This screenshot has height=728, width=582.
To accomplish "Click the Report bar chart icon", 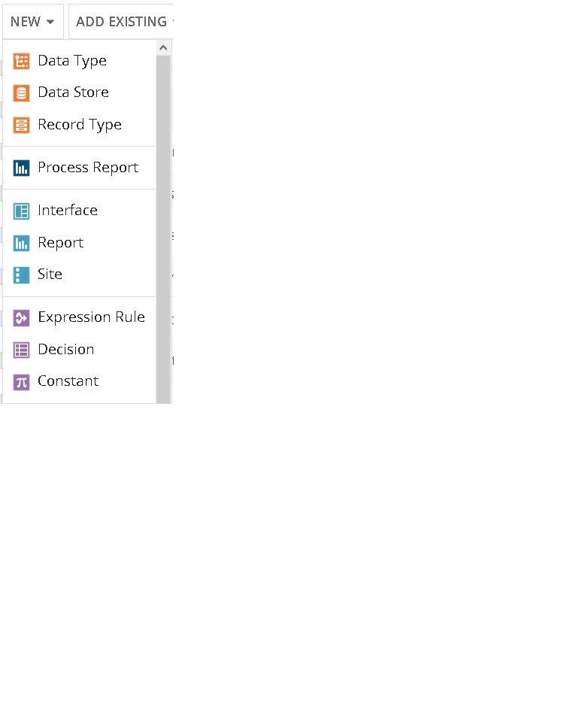I will click(21, 243).
